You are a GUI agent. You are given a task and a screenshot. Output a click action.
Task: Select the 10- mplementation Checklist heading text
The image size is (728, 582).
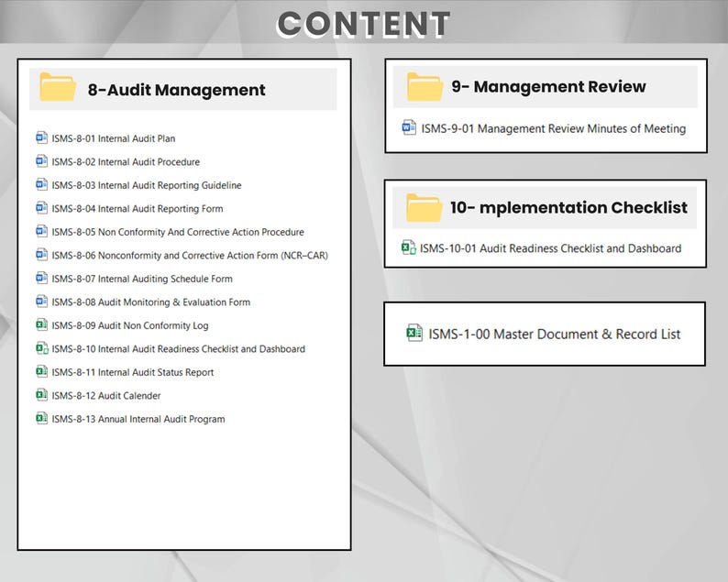click(568, 207)
